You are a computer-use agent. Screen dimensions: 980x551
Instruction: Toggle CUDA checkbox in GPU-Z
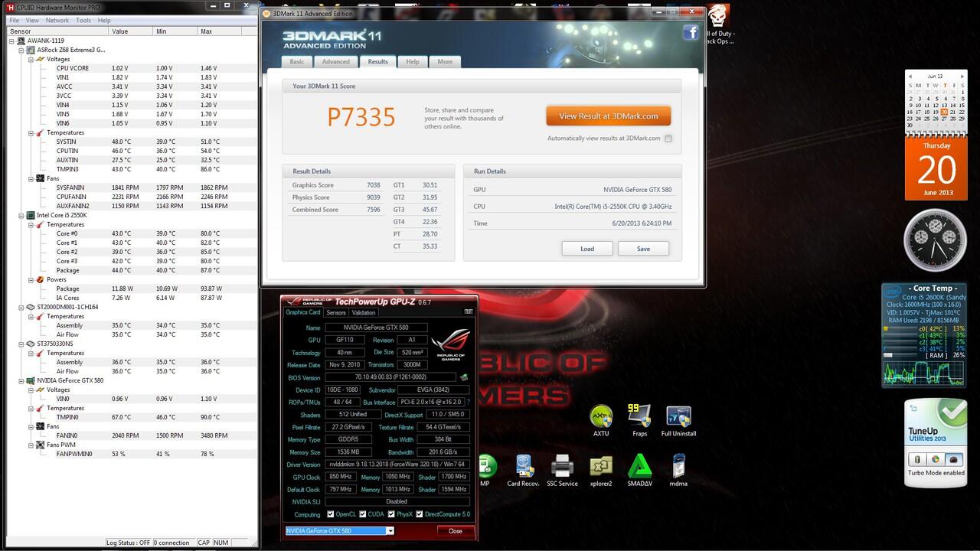tap(362, 514)
